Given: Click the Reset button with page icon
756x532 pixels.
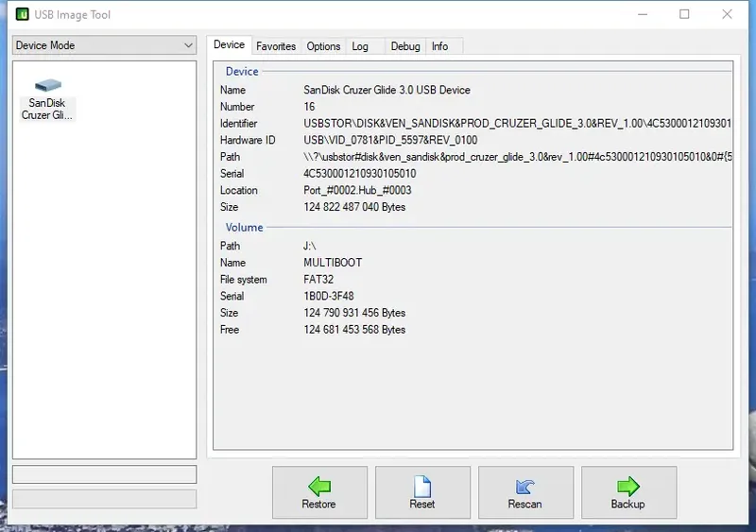Looking at the screenshot, I should coord(422,492).
